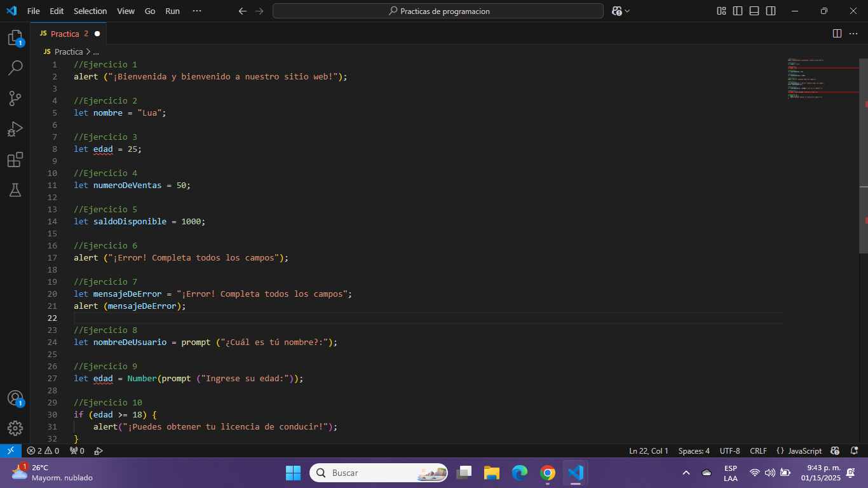Open File Explorer from the taskbar
Image resolution: width=868 pixels, height=488 pixels.
click(x=491, y=473)
